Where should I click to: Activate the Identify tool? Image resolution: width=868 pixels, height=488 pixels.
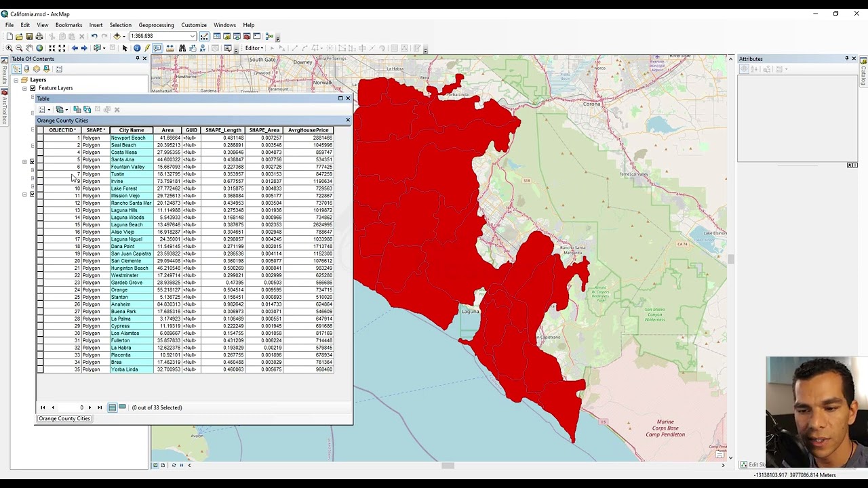click(x=137, y=48)
